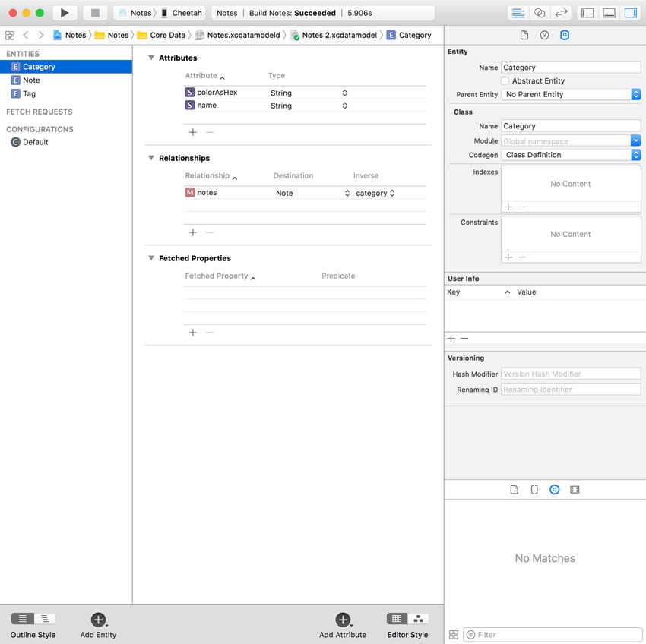Switch to hierarchical outline style

point(45,618)
